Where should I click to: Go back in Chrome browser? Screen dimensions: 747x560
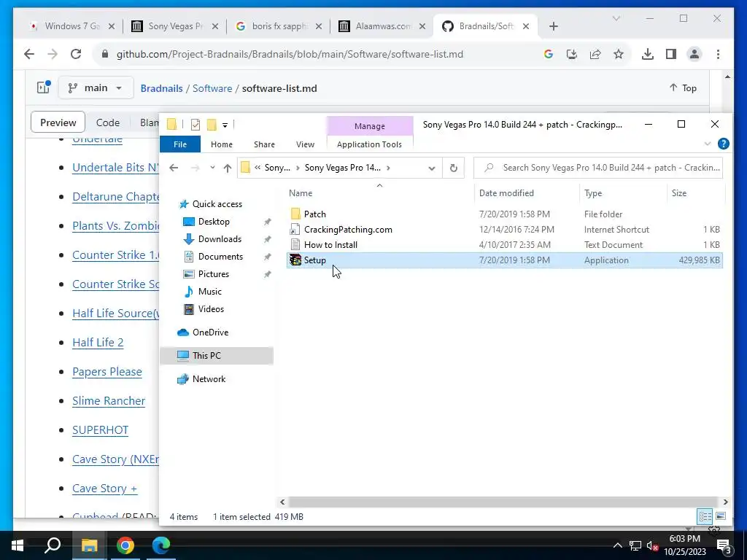click(29, 54)
